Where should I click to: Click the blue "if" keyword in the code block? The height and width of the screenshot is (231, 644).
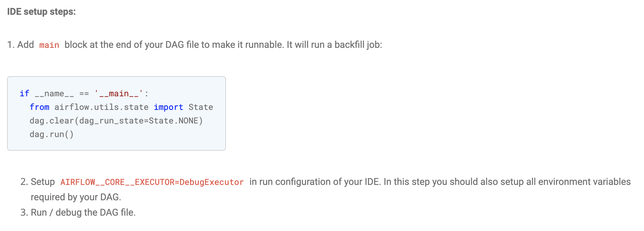pyautogui.click(x=25, y=93)
